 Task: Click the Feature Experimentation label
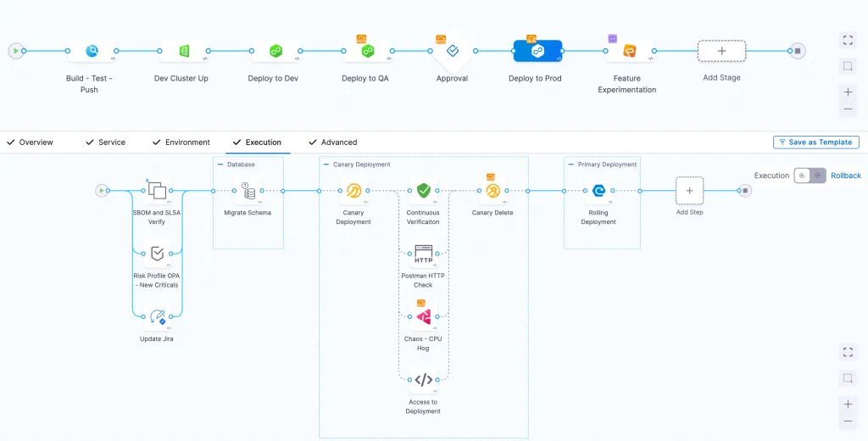click(627, 84)
